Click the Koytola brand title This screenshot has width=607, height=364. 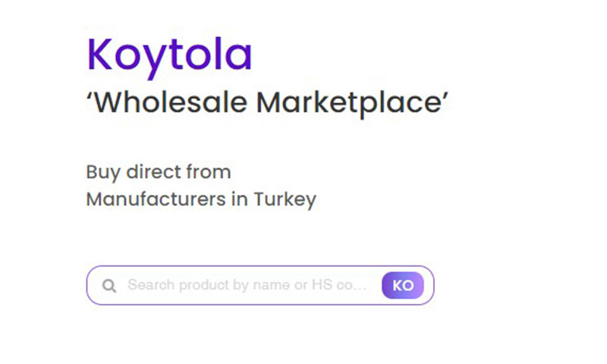tap(169, 55)
